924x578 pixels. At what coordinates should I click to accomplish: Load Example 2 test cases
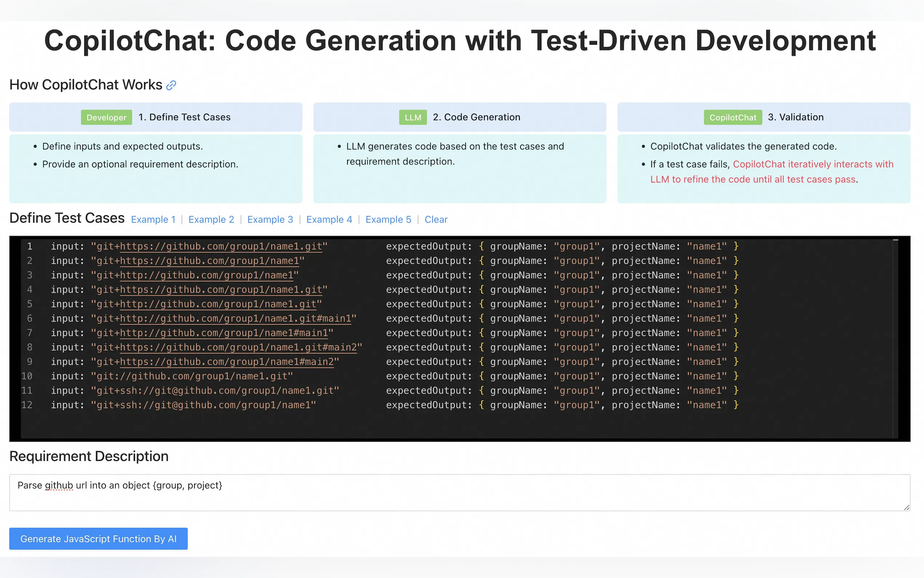click(211, 219)
